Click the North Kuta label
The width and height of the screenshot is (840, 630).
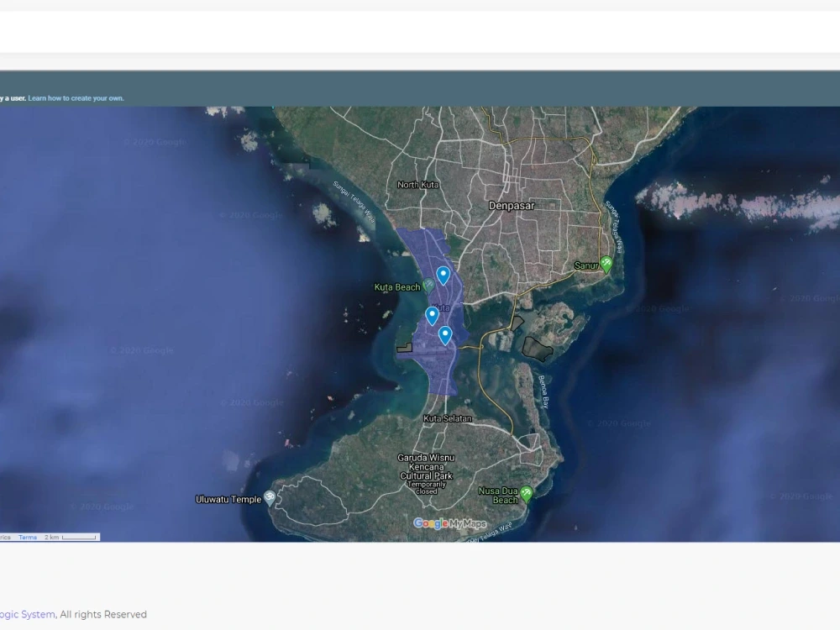click(x=417, y=185)
